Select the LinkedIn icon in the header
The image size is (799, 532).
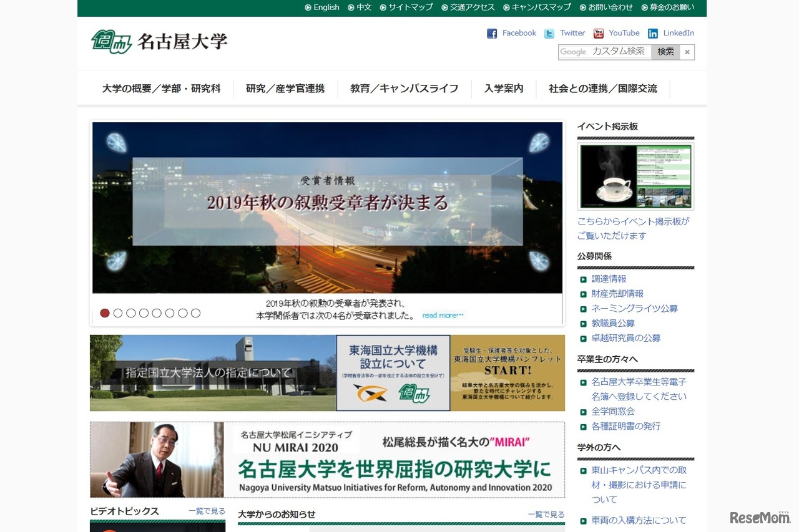(x=652, y=33)
